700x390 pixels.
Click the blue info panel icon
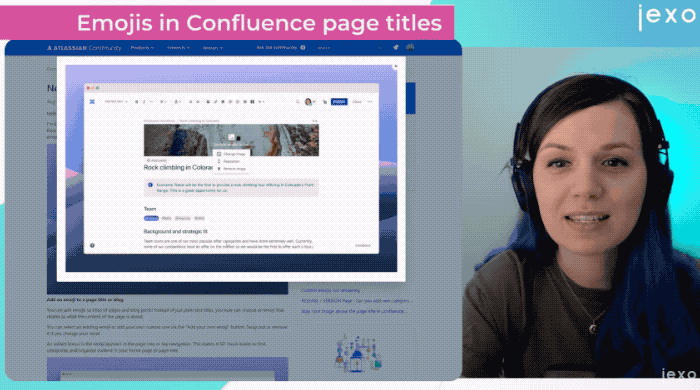coord(150,185)
